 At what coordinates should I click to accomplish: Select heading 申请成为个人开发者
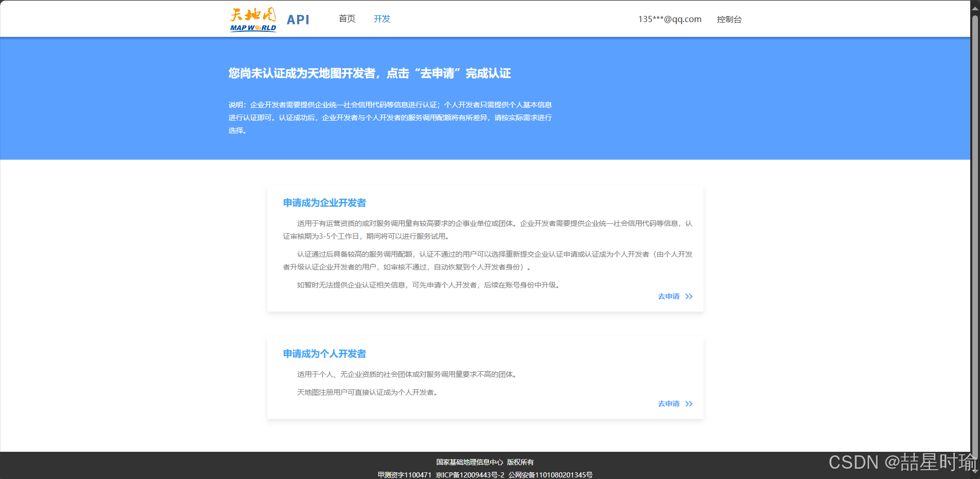point(324,354)
